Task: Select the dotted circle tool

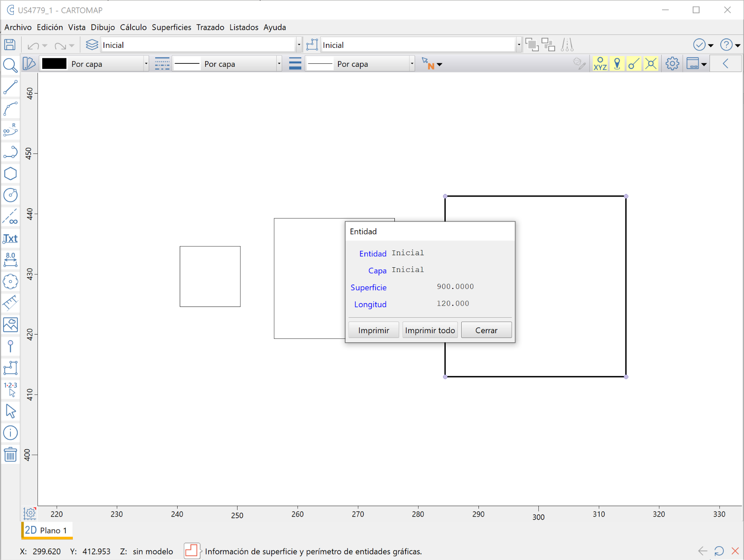Action: pos(10,282)
